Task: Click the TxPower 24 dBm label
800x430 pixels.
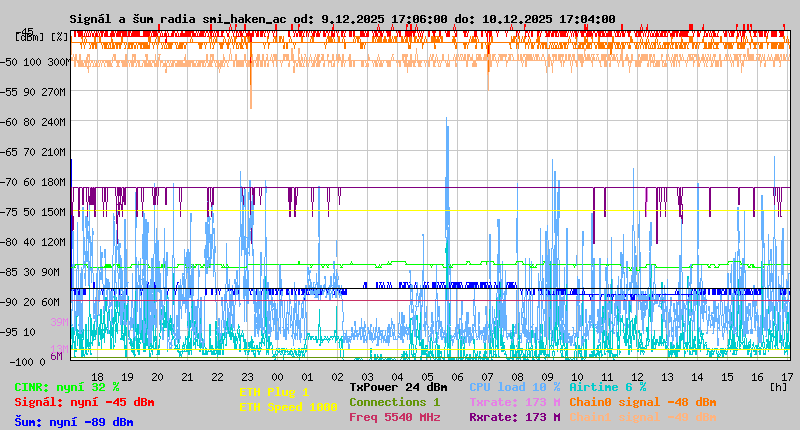Action: (398, 386)
